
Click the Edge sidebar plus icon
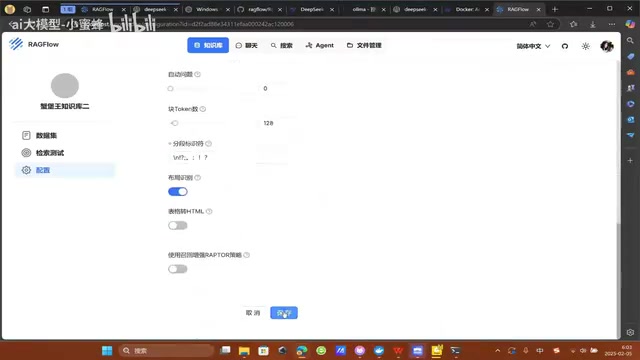coord(630,160)
